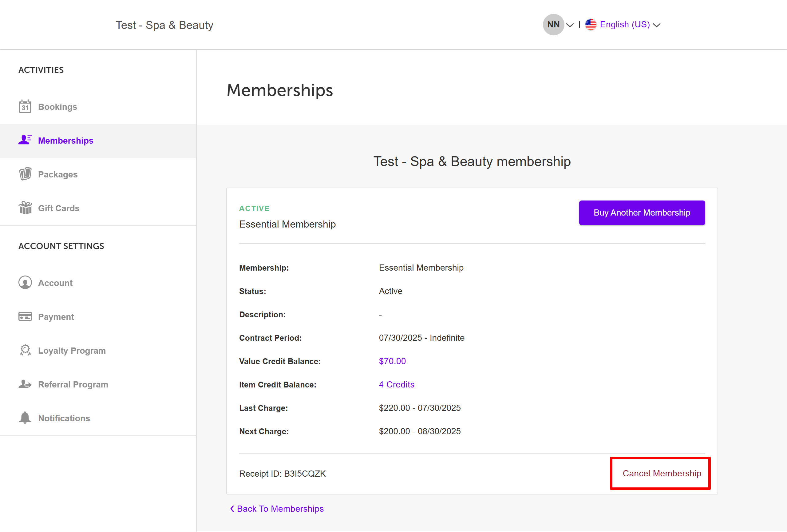Image resolution: width=787 pixels, height=532 pixels.
Task: Expand the NN user profile dropdown
Action: [x=570, y=25]
